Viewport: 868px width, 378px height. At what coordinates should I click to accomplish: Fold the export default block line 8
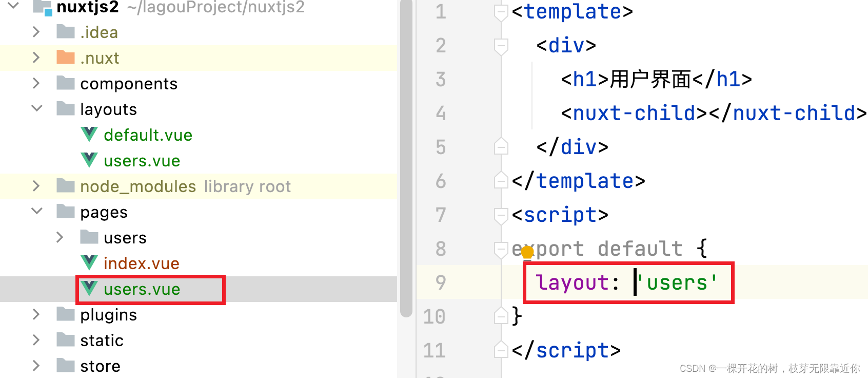click(501, 250)
